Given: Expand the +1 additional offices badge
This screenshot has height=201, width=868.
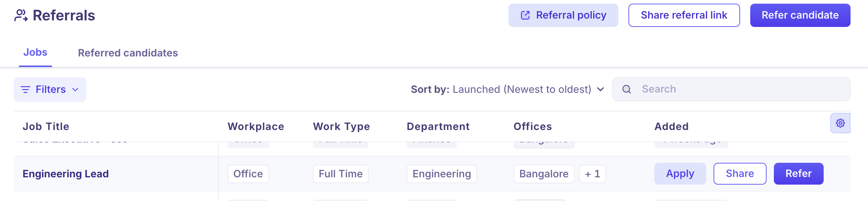Looking at the screenshot, I should point(592,174).
